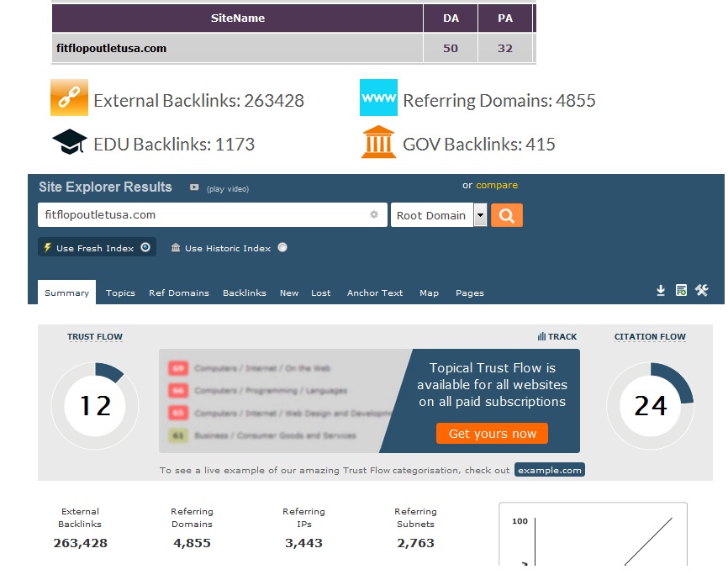
Task: Open the Ref Domains tab
Action: point(179,293)
